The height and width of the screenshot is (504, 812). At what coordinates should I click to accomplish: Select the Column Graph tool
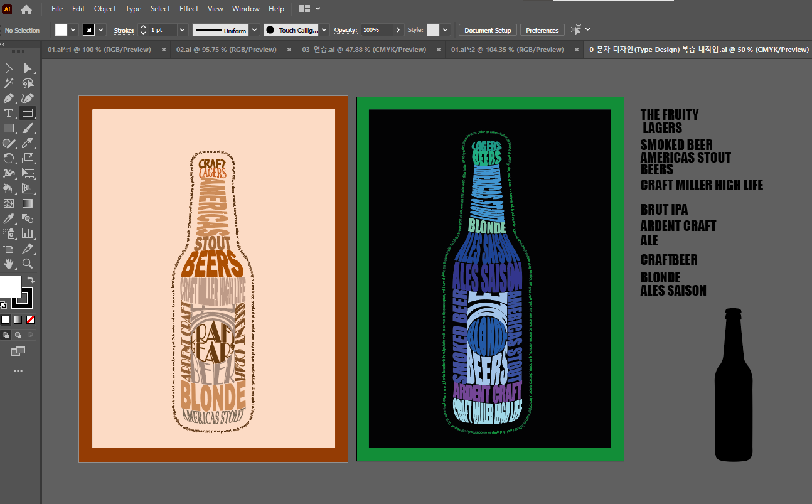click(28, 233)
